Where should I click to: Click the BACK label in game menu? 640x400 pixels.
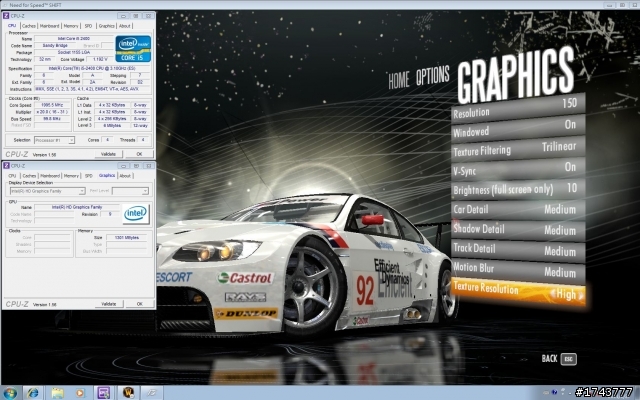point(549,359)
